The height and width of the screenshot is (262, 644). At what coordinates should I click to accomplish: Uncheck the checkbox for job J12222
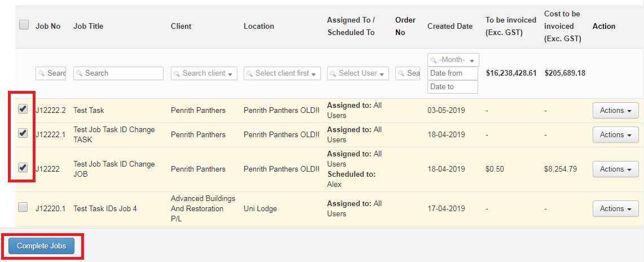[23, 168]
